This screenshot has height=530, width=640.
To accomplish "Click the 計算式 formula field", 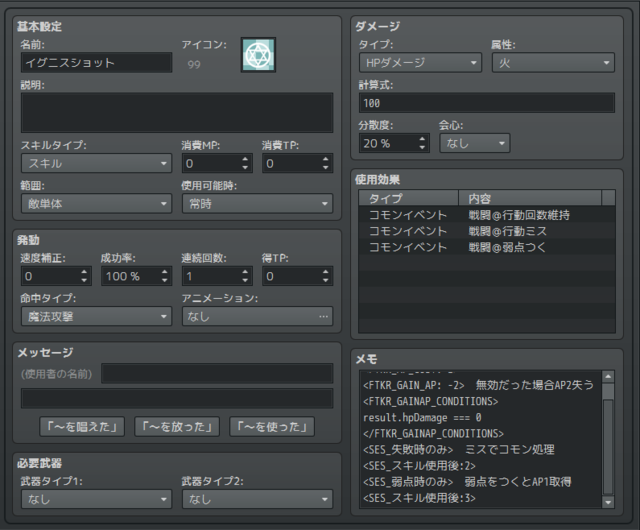I will click(487, 103).
